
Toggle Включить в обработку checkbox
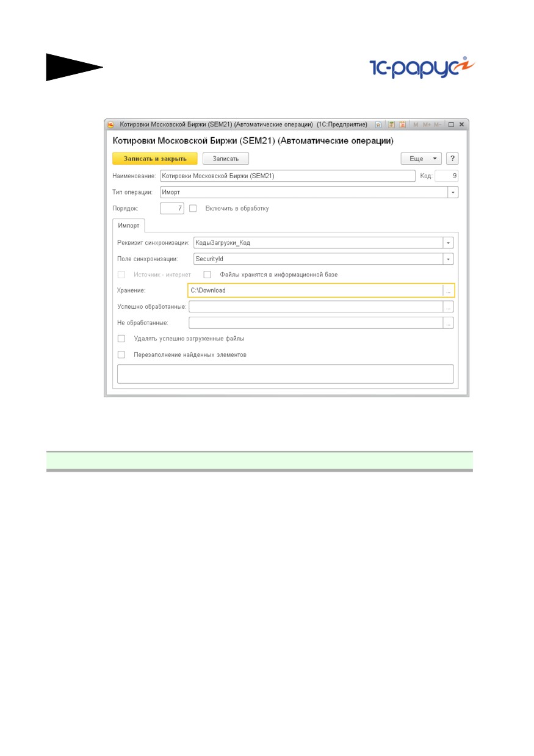pyautogui.click(x=193, y=209)
